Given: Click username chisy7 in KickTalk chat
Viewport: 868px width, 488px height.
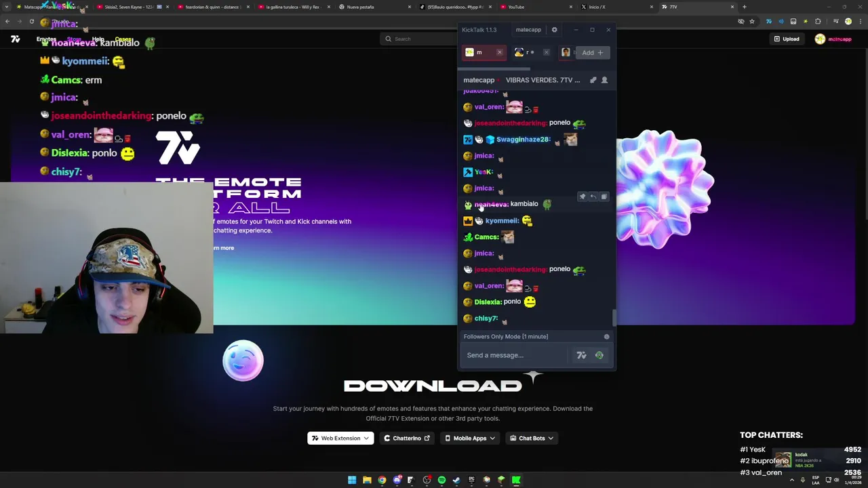Looking at the screenshot, I should 486,319.
